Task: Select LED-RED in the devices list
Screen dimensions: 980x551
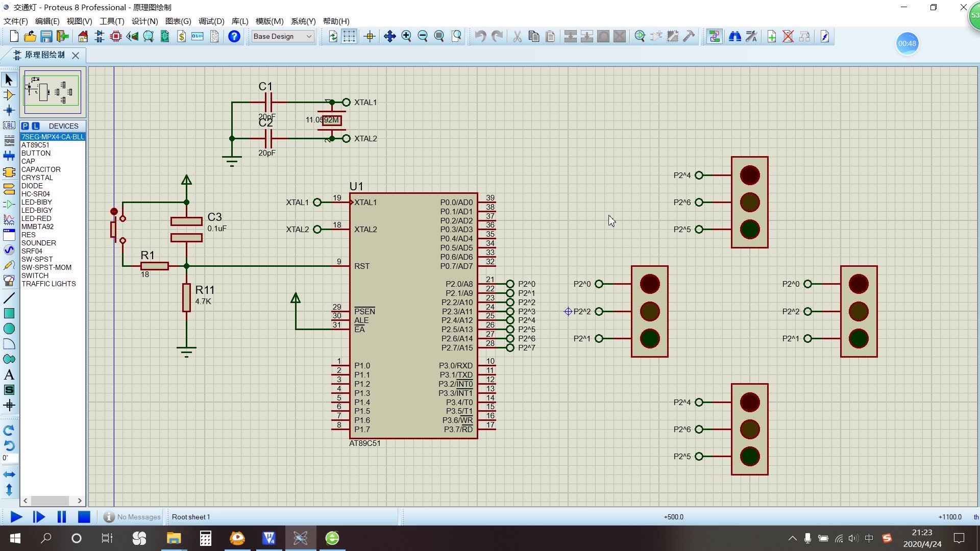Action: [52, 218]
